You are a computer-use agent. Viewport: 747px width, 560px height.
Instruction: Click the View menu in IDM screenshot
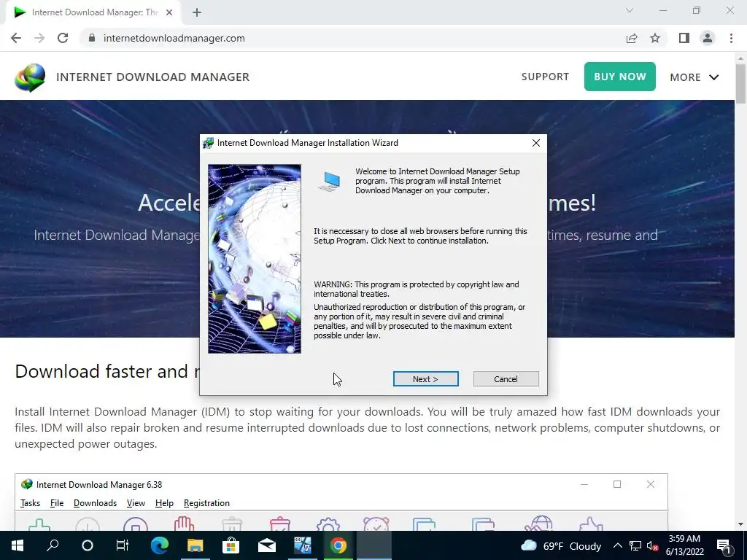(x=136, y=503)
